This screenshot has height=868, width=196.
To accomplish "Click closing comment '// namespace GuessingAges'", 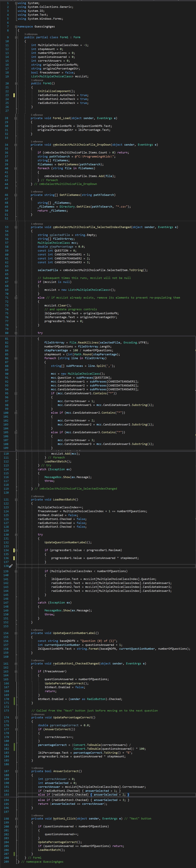I will (42, 862).
